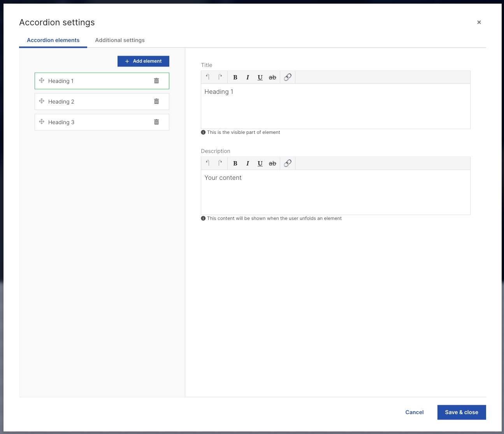Underline text using the Title toolbar
This screenshot has width=504, height=434.
pos(260,77)
